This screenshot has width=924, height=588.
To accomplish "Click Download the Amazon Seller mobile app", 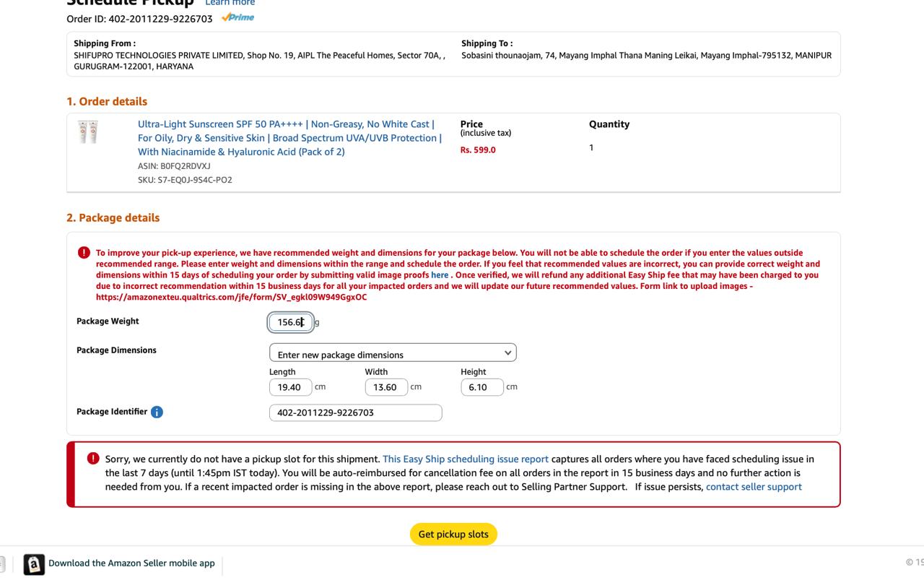I will [x=131, y=563].
